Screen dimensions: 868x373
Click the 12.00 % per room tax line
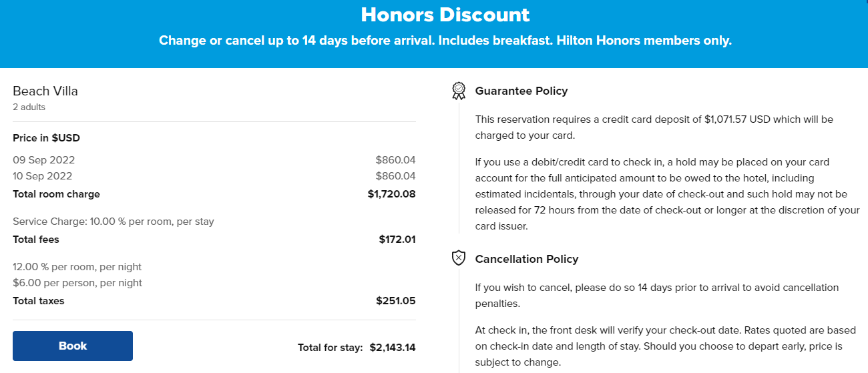(x=77, y=267)
